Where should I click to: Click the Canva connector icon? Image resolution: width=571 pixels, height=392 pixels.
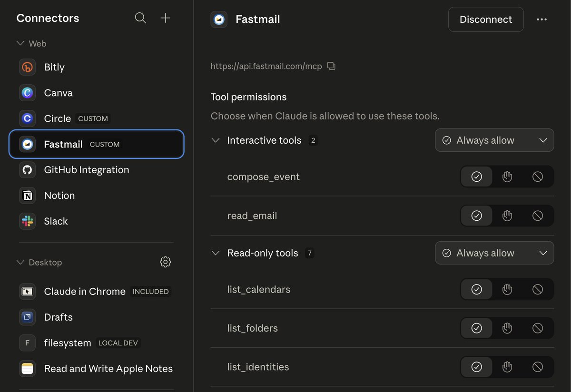pos(28,93)
